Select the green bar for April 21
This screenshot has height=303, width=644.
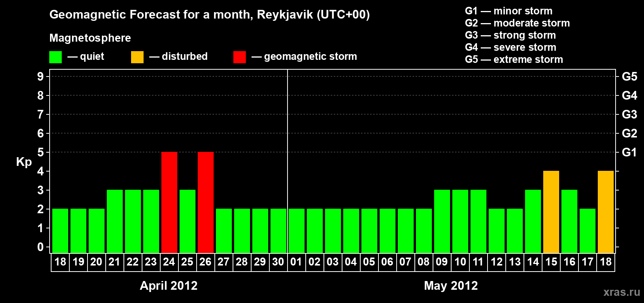point(115,221)
